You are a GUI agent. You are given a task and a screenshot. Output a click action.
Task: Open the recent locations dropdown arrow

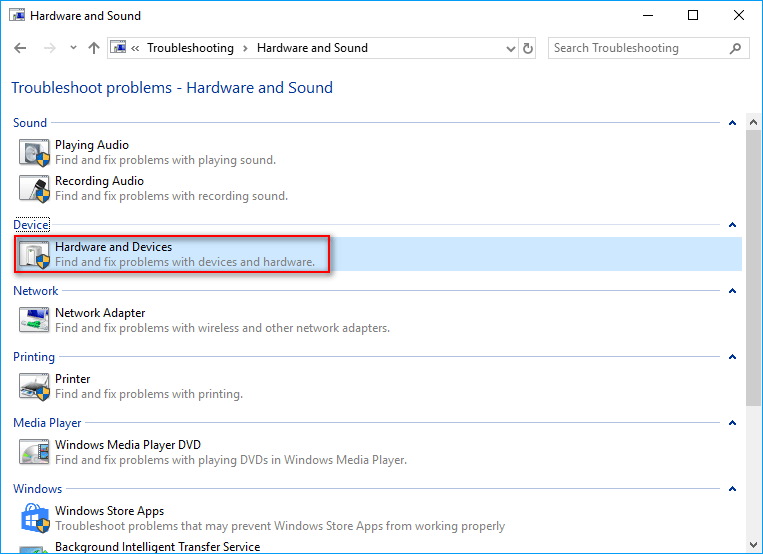(x=73, y=48)
